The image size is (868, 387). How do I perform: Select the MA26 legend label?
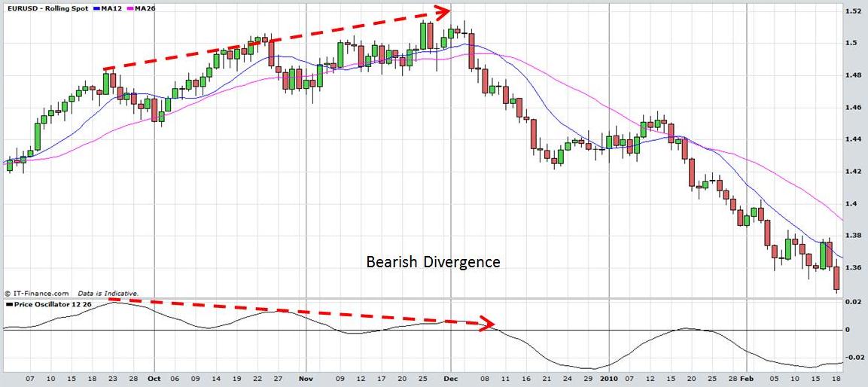[x=144, y=8]
